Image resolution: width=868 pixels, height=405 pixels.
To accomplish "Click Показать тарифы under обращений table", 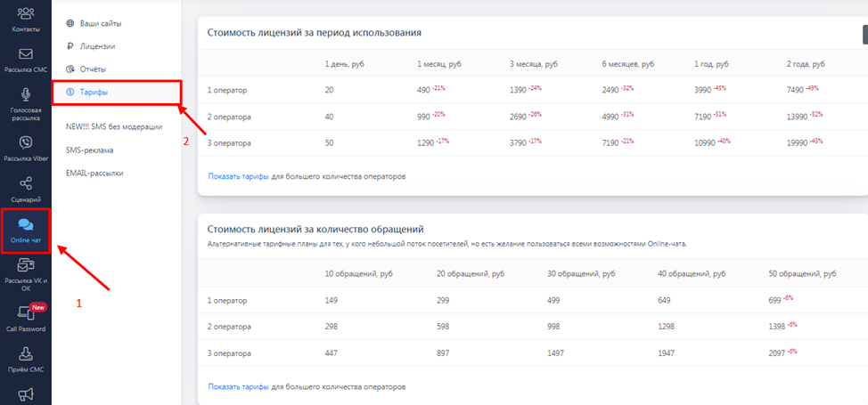I will coord(239,386).
